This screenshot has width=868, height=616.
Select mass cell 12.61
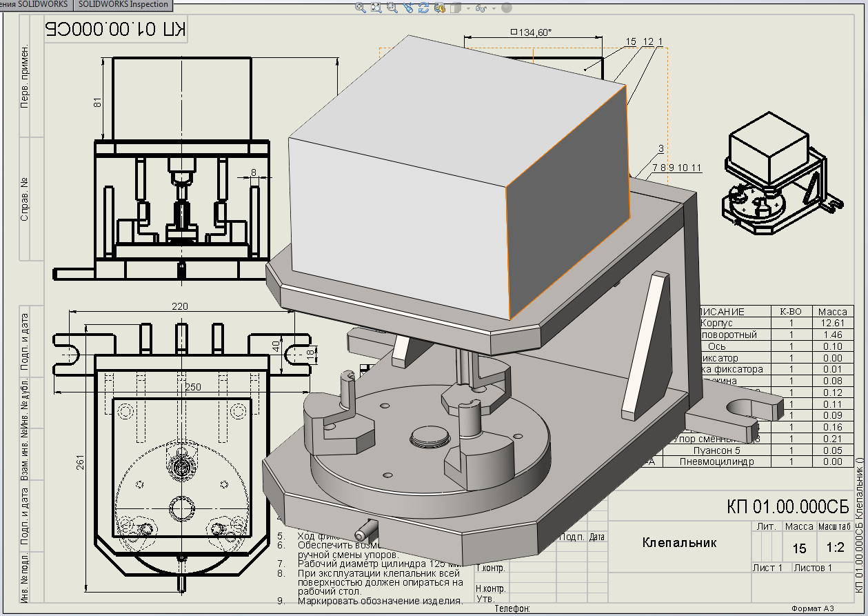tap(834, 323)
